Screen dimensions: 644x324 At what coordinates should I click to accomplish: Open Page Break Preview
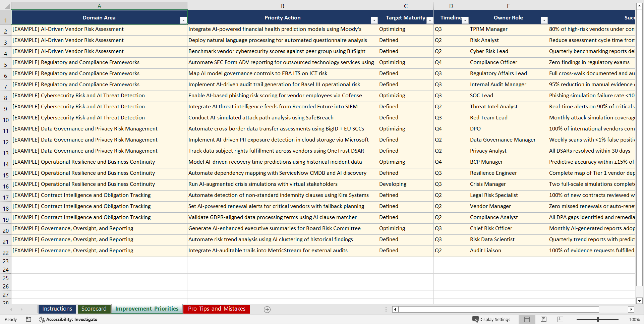[x=560, y=319]
